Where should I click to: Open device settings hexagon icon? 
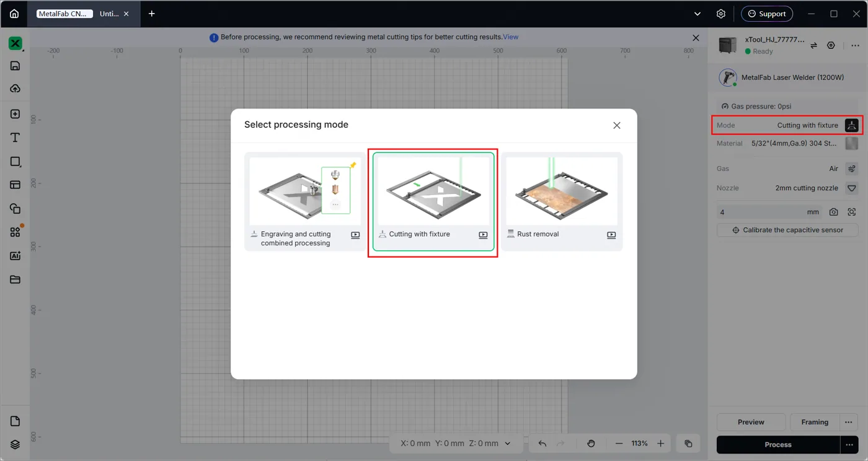[x=831, y=45]
